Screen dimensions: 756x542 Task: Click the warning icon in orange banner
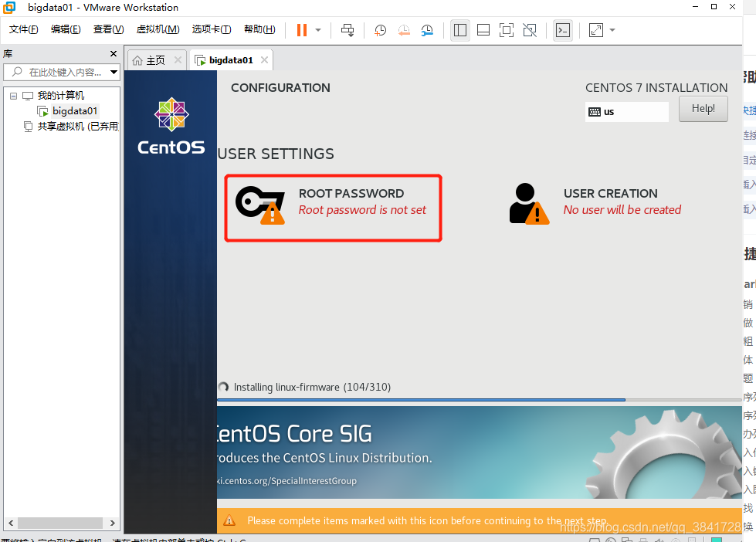(229, 521)
